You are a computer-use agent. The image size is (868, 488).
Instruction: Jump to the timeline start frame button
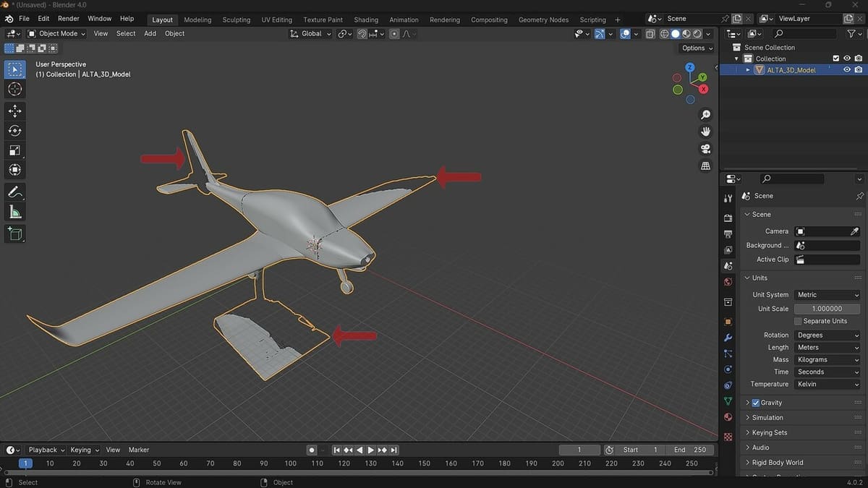(x=337, y=450)
